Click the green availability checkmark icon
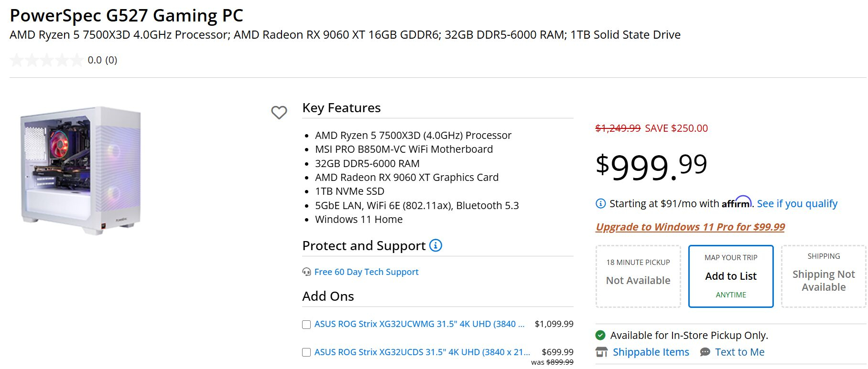Viewport: 868px width, 369px height. tap(600, 335)
